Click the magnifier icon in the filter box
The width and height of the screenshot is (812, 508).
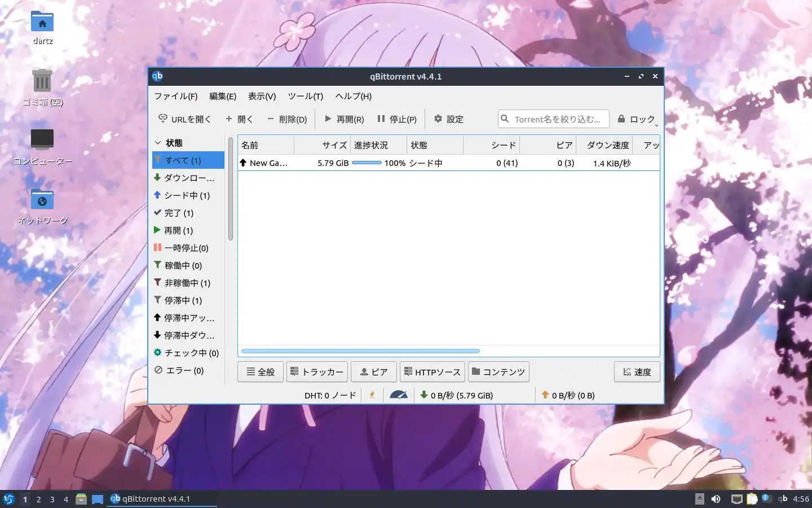click(x=505, y=119)
